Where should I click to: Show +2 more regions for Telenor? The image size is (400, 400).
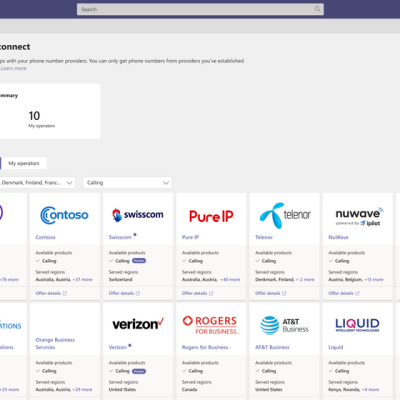(305, 280)
